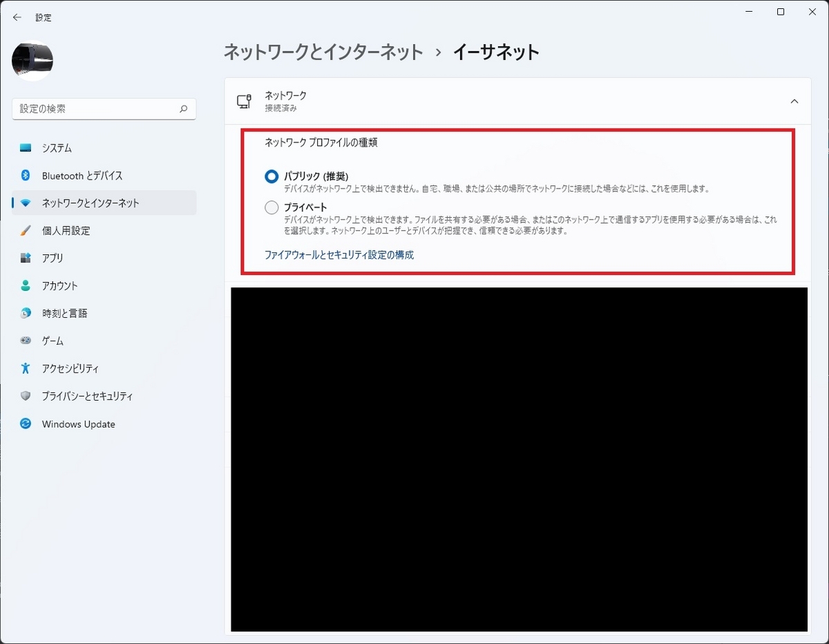Viewport: 829px width, 644px height.
Task: Click the magnifier icon in search box
Action: click(183, 109)
